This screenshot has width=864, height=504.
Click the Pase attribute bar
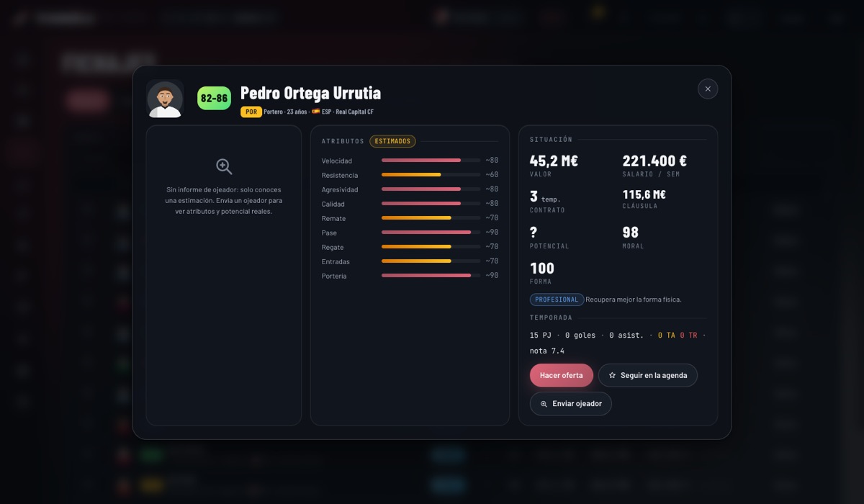431,232
